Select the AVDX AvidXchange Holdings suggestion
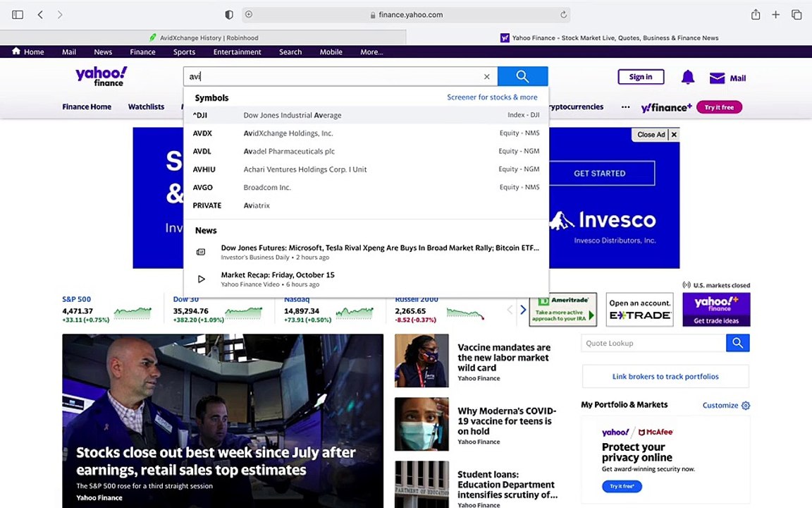 [366, 133]
